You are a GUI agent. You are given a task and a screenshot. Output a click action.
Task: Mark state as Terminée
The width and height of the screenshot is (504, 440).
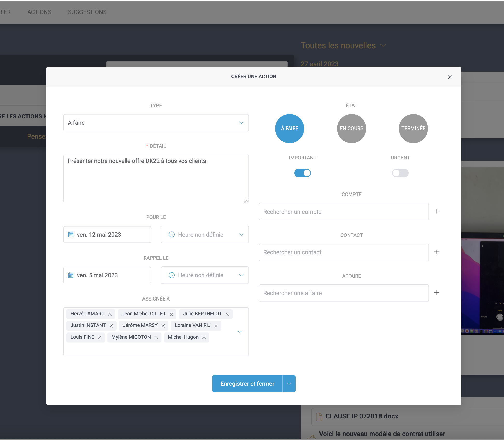click(413, 128)
